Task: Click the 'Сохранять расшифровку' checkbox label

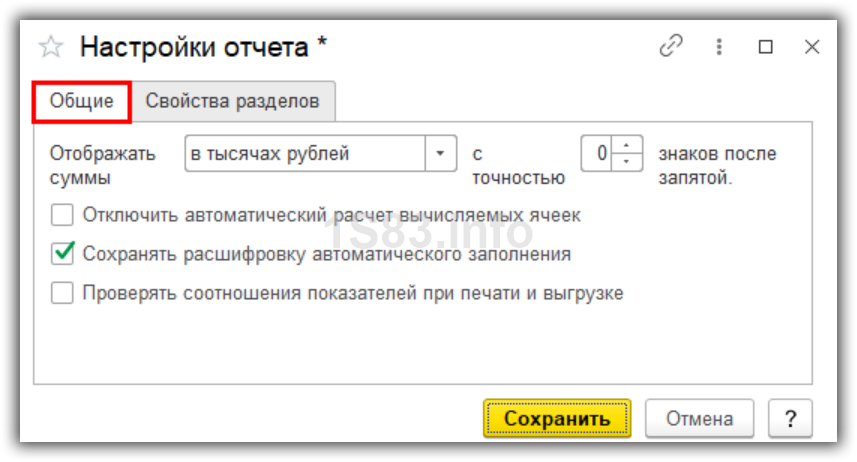Action: pos(326,254)
